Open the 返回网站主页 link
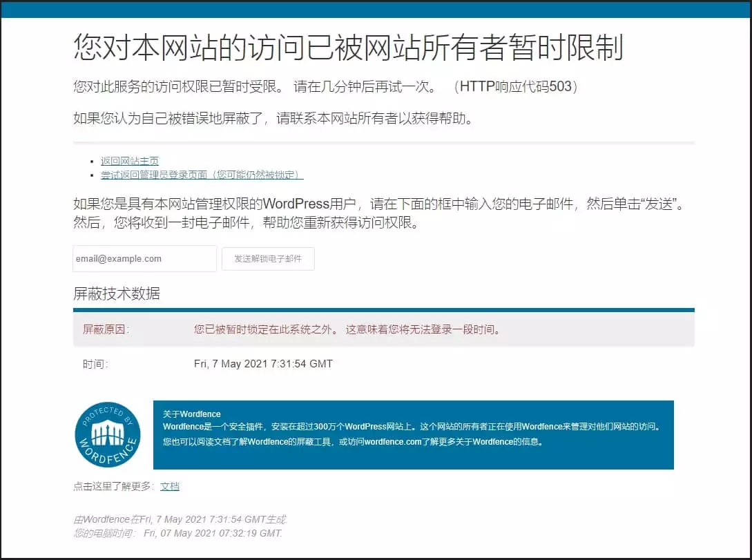Viewport: 752px width, 560px height. [129, 160]
